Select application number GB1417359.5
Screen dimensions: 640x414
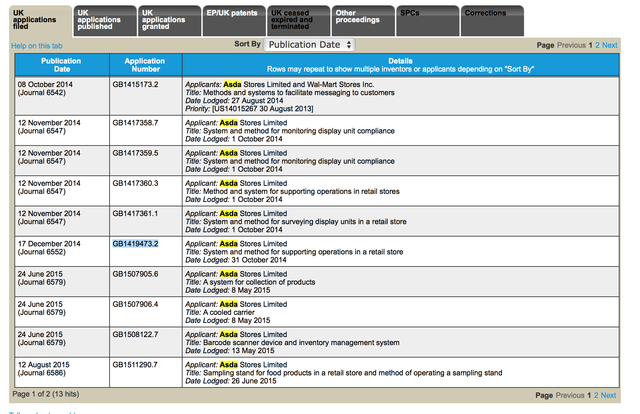click(x=136, y=153)
